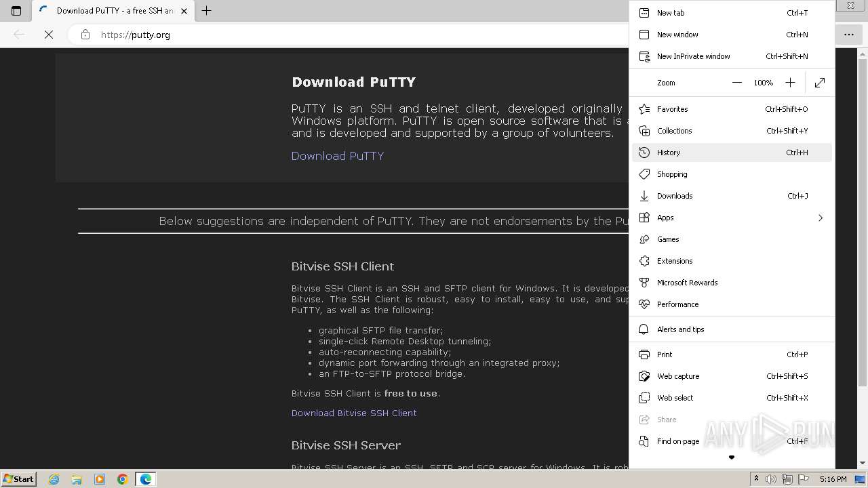Image resolution: width=868 pixels, height=488 pixels.
Task: Expand the Apps submenu arrow
Action: click(821, 218)
